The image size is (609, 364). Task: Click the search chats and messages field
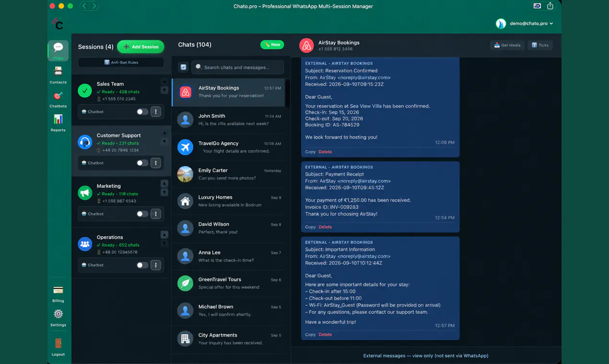[237, 68]
